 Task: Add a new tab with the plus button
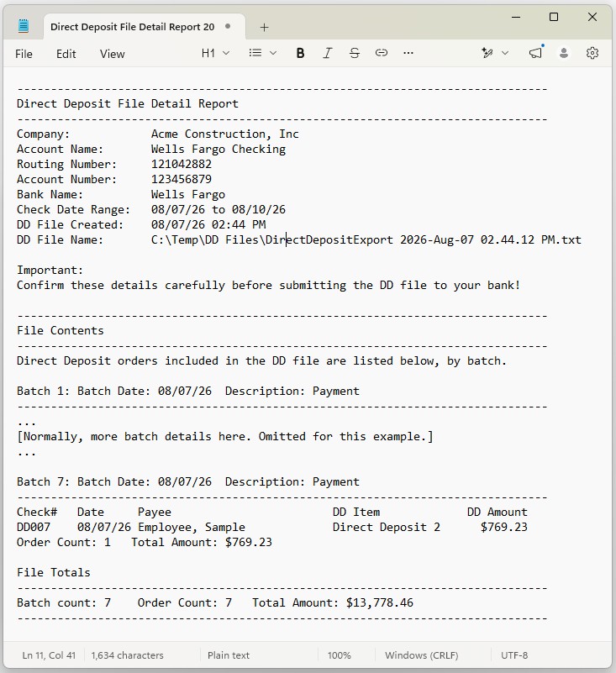264,28
